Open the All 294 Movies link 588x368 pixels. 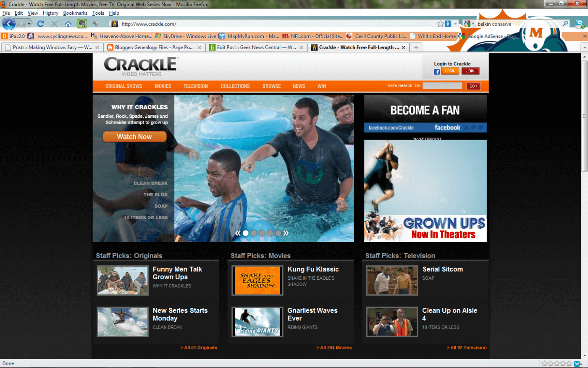pos(334,348)
